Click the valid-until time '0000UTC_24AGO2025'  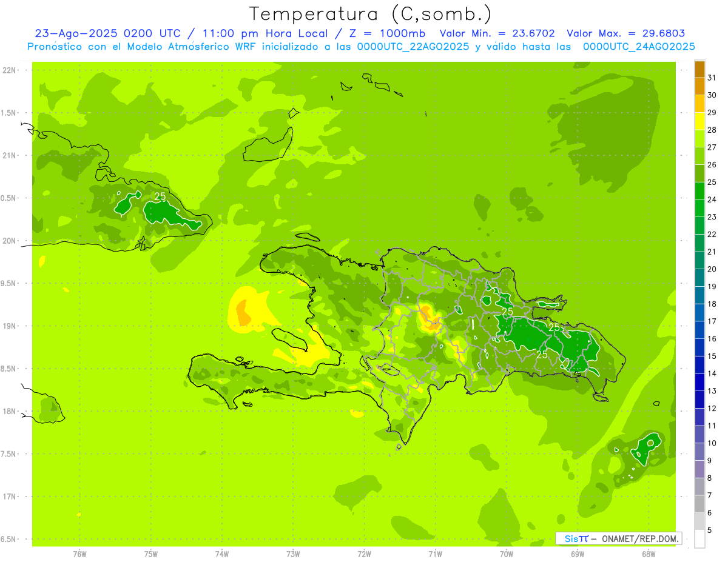(639, 47)
